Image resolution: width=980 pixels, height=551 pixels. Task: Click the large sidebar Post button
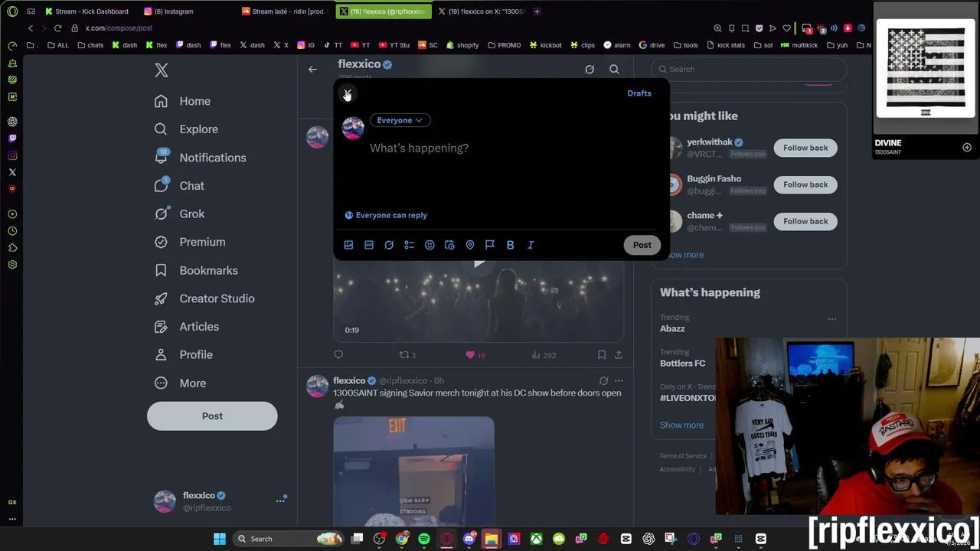(212, 416)
